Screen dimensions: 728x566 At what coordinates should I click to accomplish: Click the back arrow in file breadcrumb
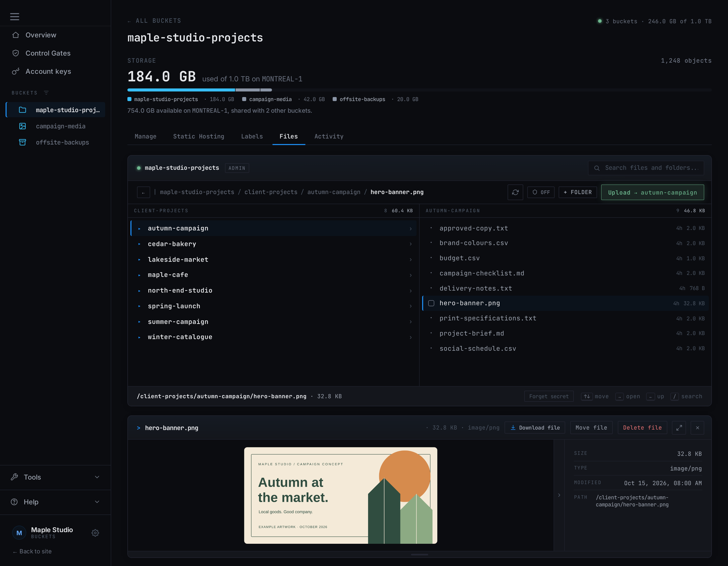143,192
